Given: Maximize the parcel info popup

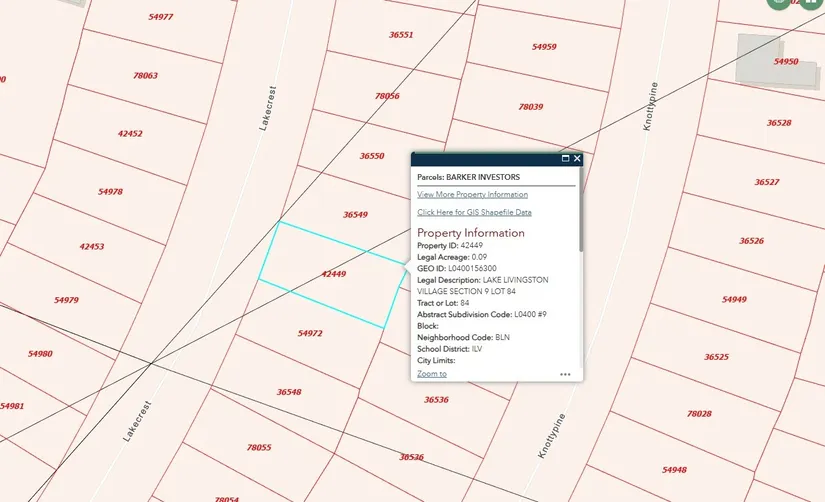Looking at the screenshot, I should (x=565, y=158).
